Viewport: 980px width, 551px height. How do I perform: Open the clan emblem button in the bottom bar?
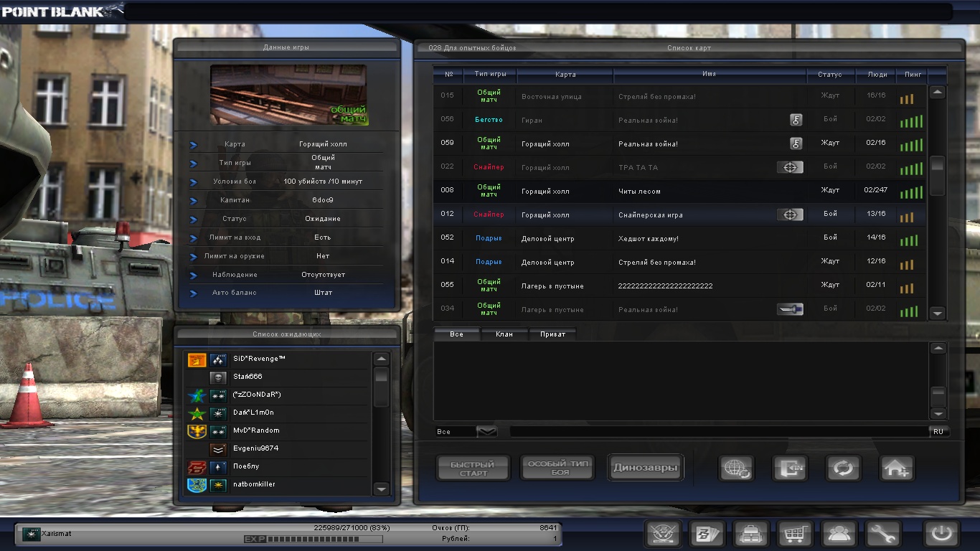click(663, 534)
